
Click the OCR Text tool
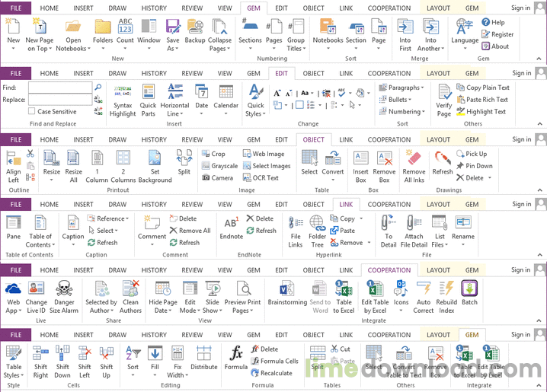(x=261, y=177)
